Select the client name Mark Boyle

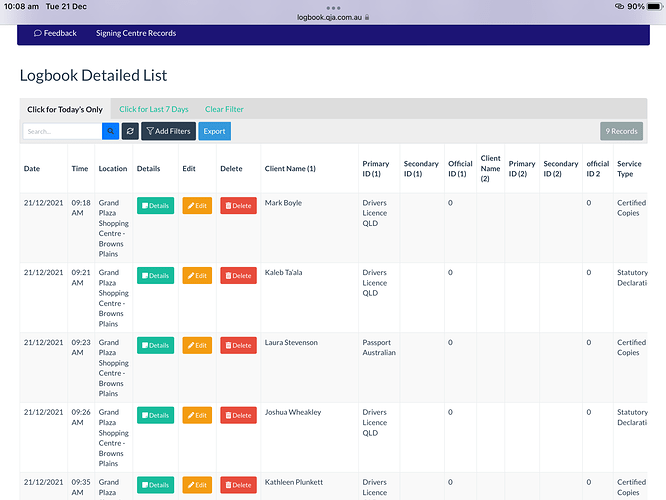pos(283,203)
